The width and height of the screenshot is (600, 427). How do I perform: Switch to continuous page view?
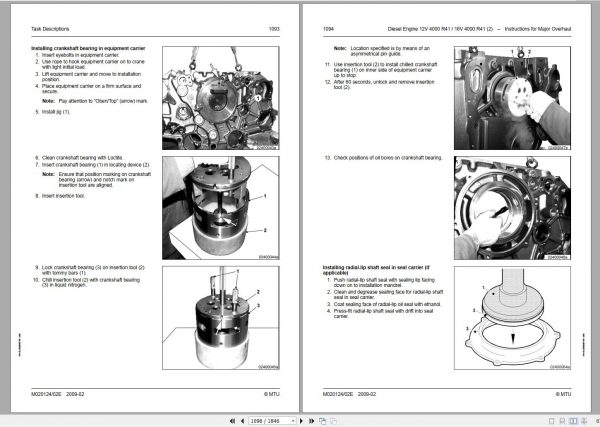[562, 421]
